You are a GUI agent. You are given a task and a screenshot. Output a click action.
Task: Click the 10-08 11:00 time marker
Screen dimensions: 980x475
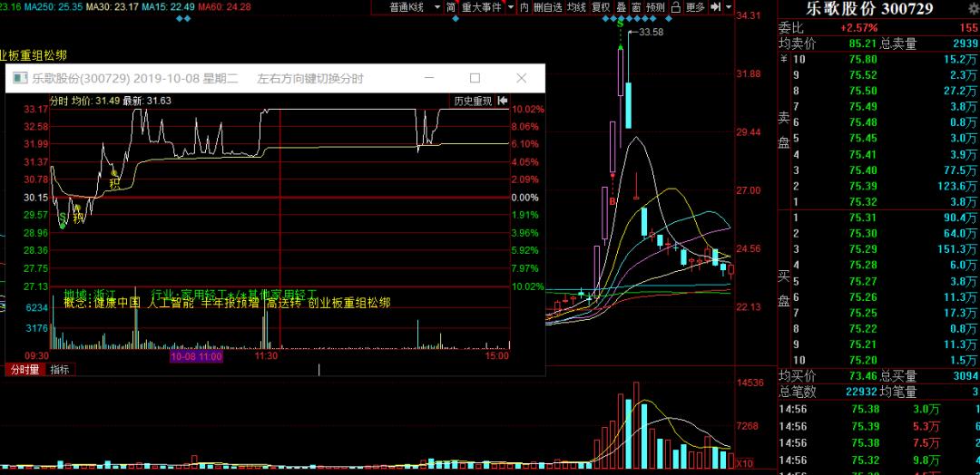(x=196, y=355)
